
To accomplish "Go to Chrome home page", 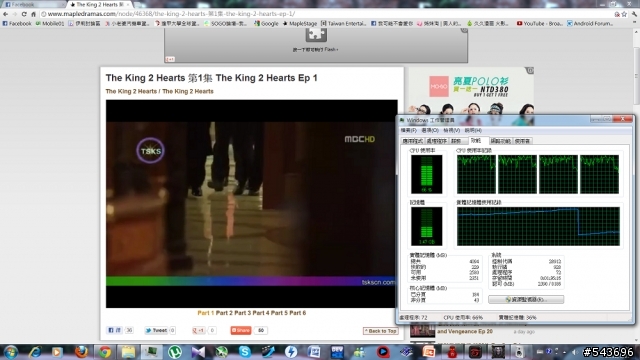I will (33, 14).
